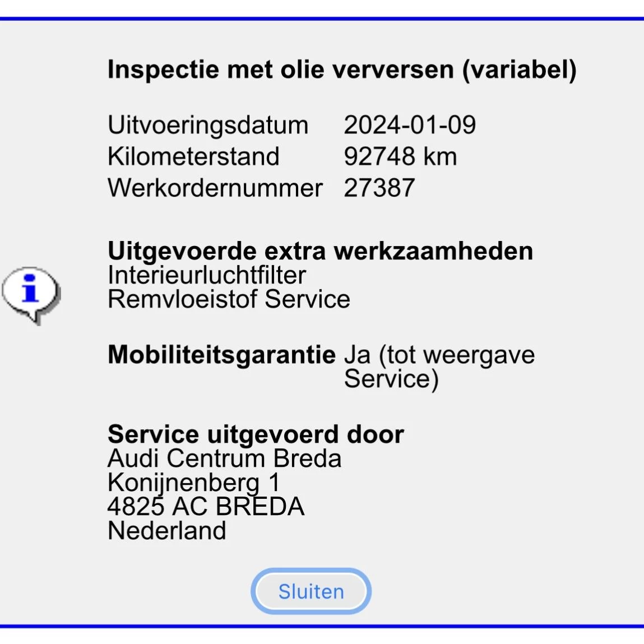The height and width of the screenshot is (644, 644).
Task: Click the date value 2024-01-09
Action: click(x=410, y=125)
